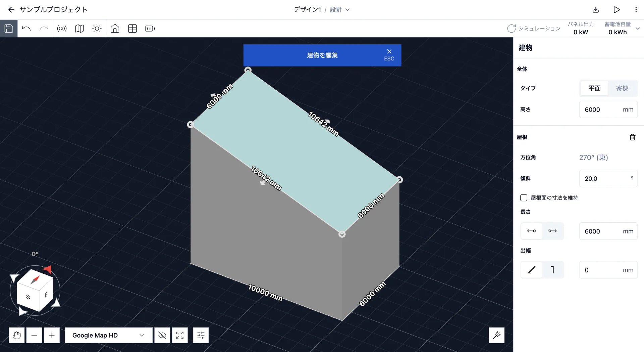This screenshot has width=644, height=352.
Task: Run the play preview button
Action: pos(616,10)
